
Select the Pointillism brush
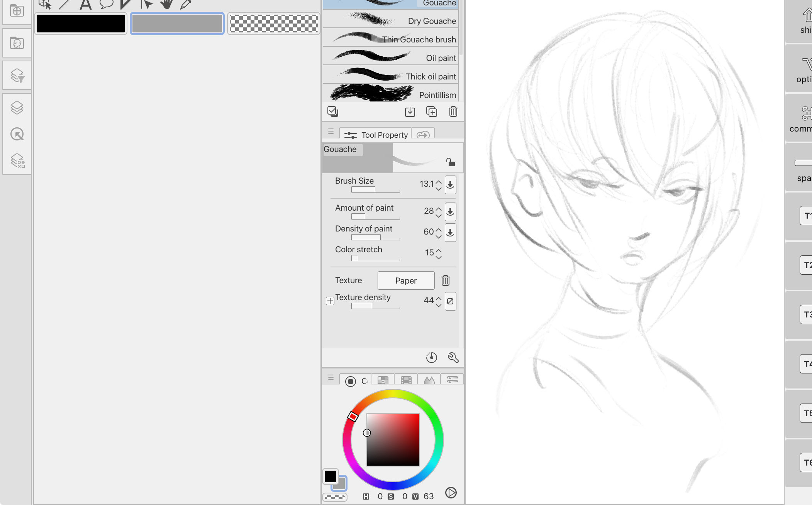pyautogui.click(x=390, y=93)
